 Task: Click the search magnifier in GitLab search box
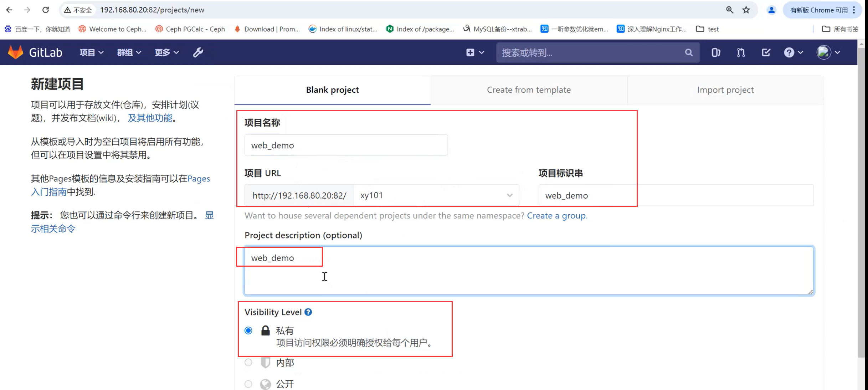(689, 53)
